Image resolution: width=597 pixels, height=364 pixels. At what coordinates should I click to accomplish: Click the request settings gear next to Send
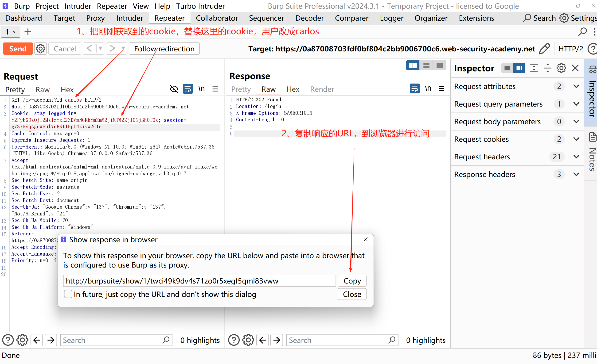(x=40, y=49)
